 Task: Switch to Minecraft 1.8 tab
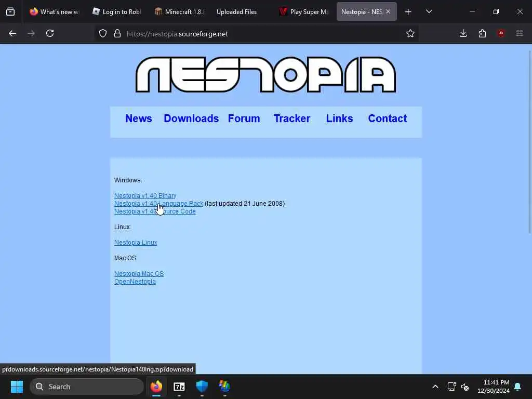pyautogui.click(x=179, y=12)
